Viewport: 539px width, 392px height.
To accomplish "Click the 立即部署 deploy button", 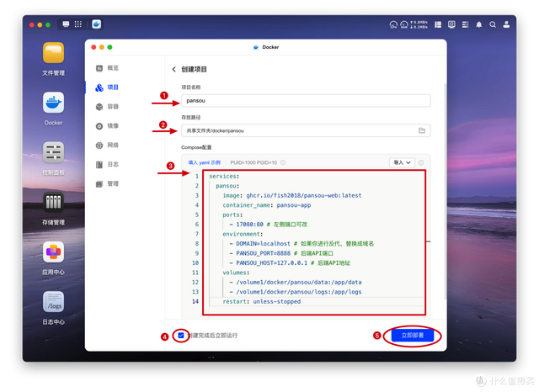I will pos(413,336).
